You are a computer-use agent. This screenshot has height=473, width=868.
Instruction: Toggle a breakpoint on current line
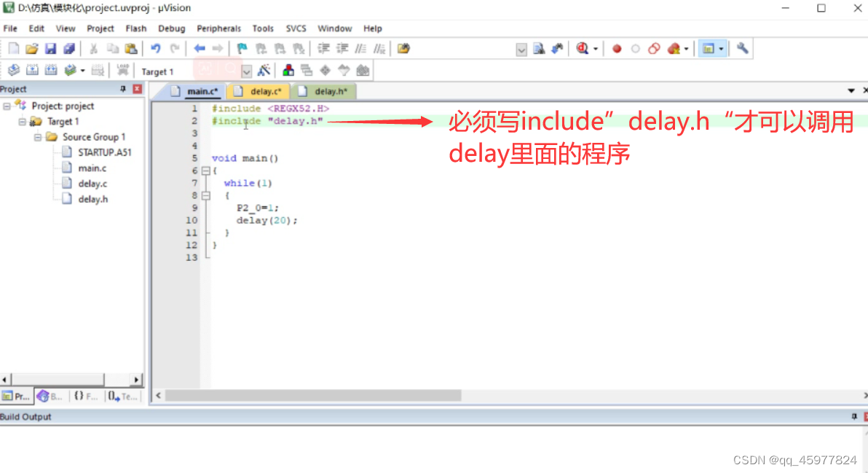point(617,48)
